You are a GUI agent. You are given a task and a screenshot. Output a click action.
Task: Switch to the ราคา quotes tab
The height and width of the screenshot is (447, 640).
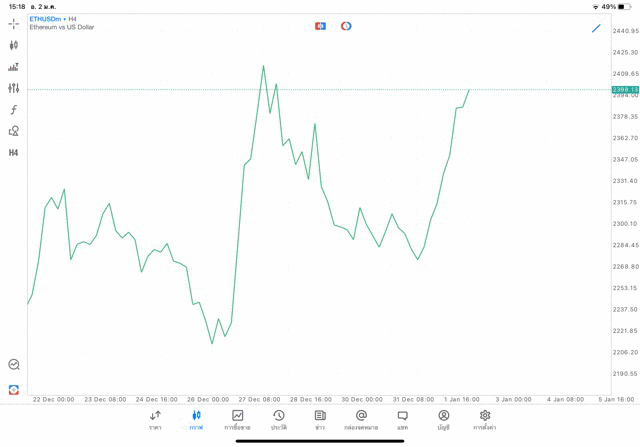click(x=155, y=420)
